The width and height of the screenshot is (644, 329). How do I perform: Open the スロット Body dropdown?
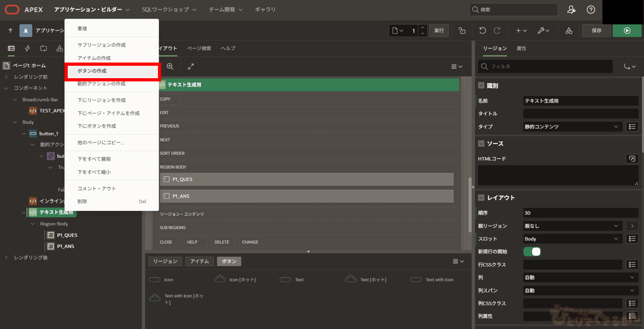[572, 239]
